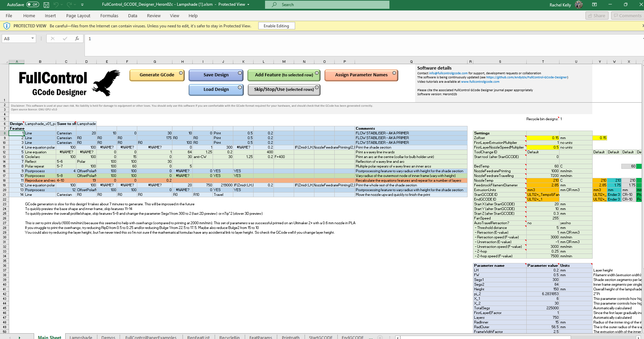This screenshot has width=644, height=339.
Task: Switch to the RecycleBin sheet tab
Action: pos(230,337)
